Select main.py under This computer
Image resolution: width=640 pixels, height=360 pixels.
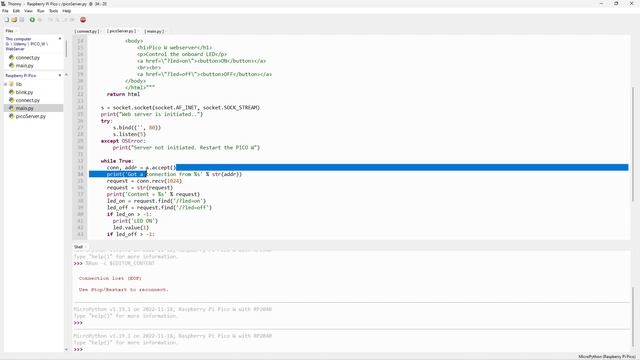pos(24,65)
